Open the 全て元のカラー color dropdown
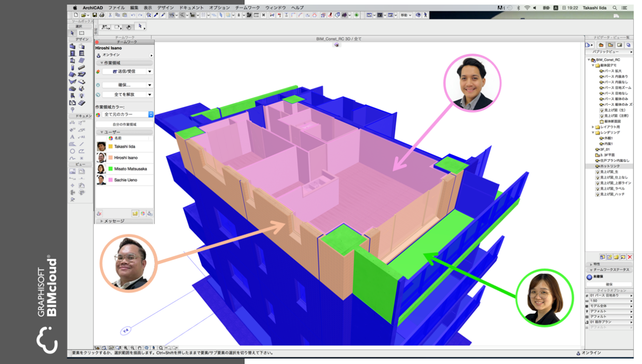This screenshot has width=642, height=364. click(150, 115)
